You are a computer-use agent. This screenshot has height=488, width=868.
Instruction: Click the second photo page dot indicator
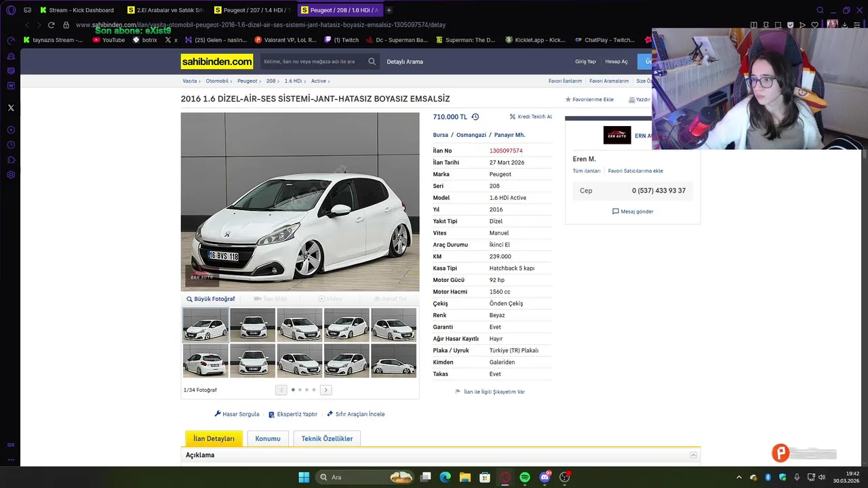(x=300, y=390)
